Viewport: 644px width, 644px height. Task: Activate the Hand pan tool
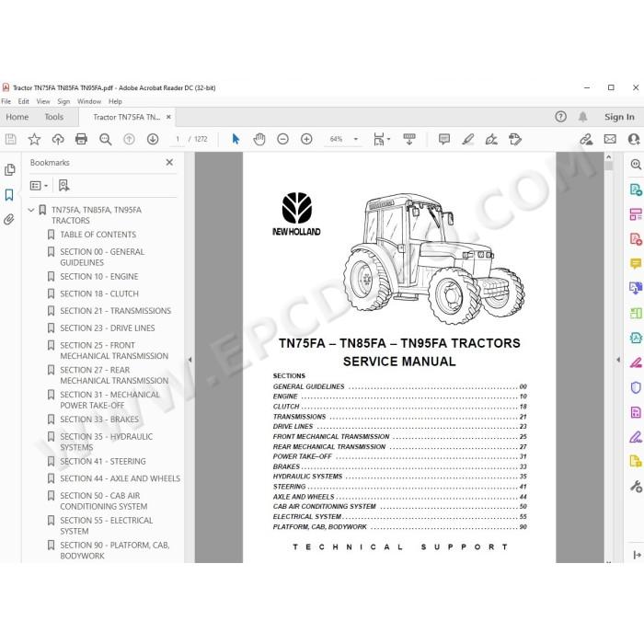coord(259,139)
